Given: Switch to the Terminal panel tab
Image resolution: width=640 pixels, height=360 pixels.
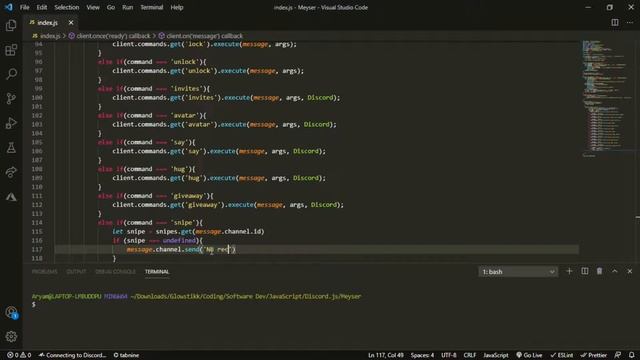Looking at the screenshot, I should click(x=157, y=271).
